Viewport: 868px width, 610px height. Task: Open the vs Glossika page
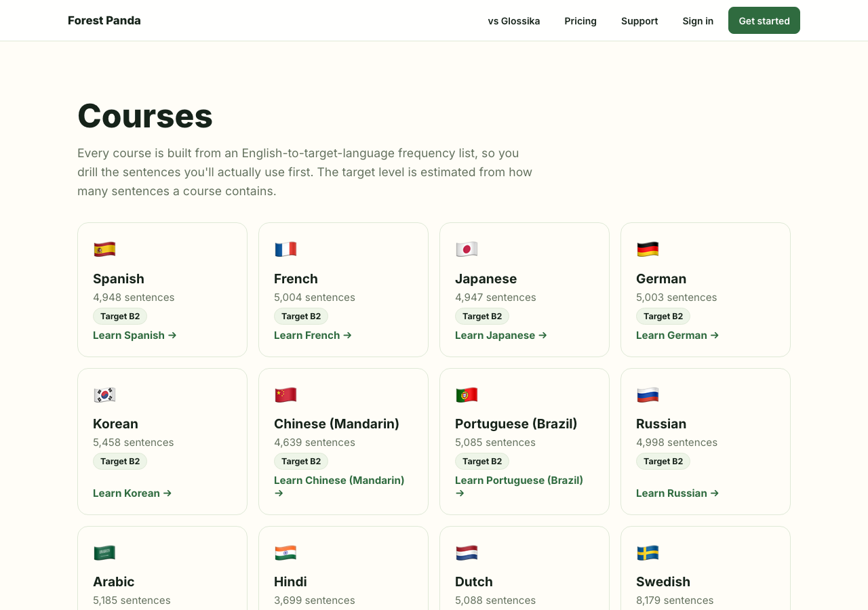pos(514,21)
